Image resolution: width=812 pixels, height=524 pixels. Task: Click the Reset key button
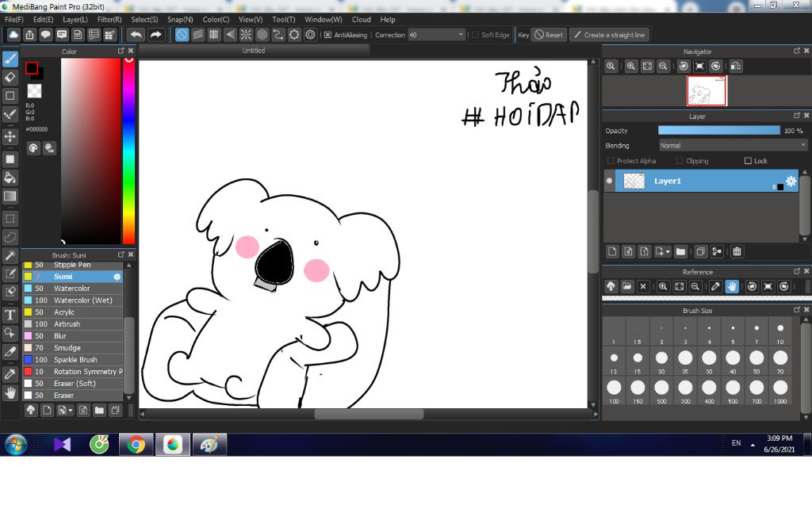[549, 35]
